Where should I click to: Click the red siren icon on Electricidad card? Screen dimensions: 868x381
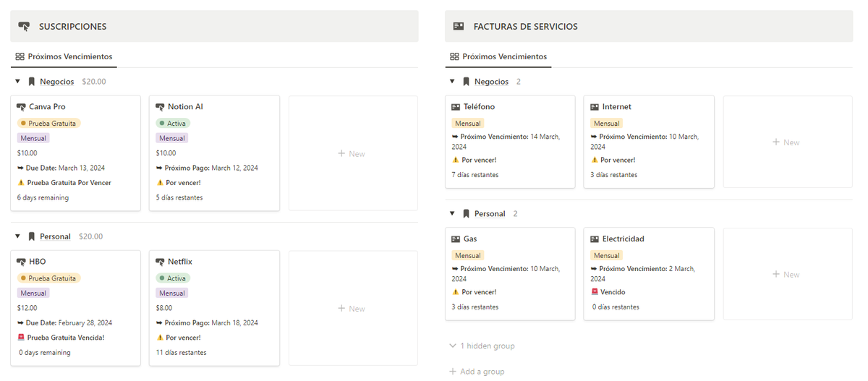coord(595,292)
